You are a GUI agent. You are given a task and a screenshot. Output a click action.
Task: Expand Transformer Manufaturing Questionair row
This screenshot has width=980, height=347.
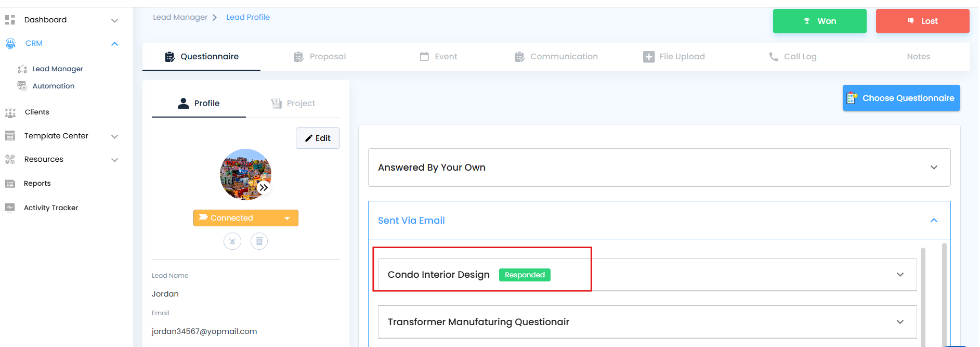(647, 322)
